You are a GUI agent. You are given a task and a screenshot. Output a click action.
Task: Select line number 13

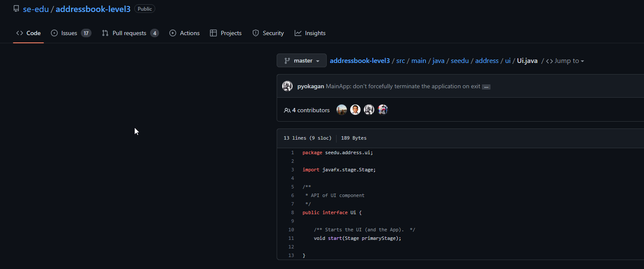(x=291, y=255)
